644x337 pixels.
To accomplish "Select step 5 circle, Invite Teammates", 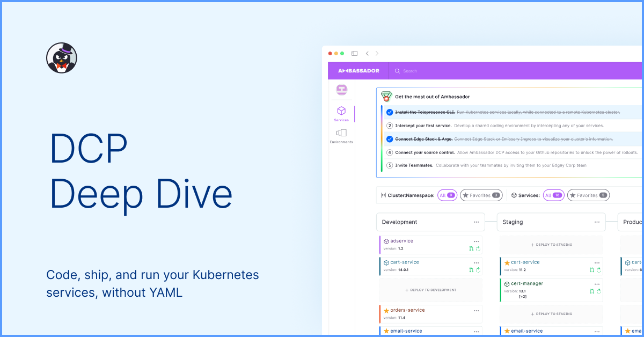I will (390, 165).
